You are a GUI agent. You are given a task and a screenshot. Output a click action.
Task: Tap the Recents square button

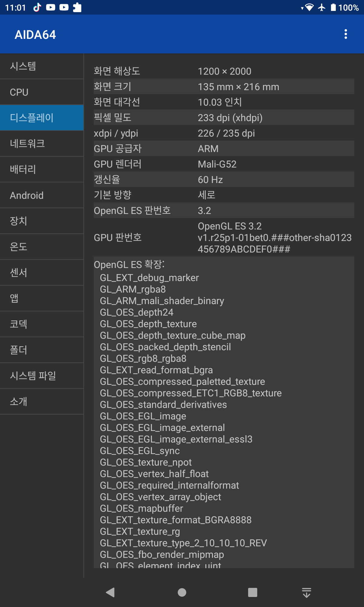point(252,592)
